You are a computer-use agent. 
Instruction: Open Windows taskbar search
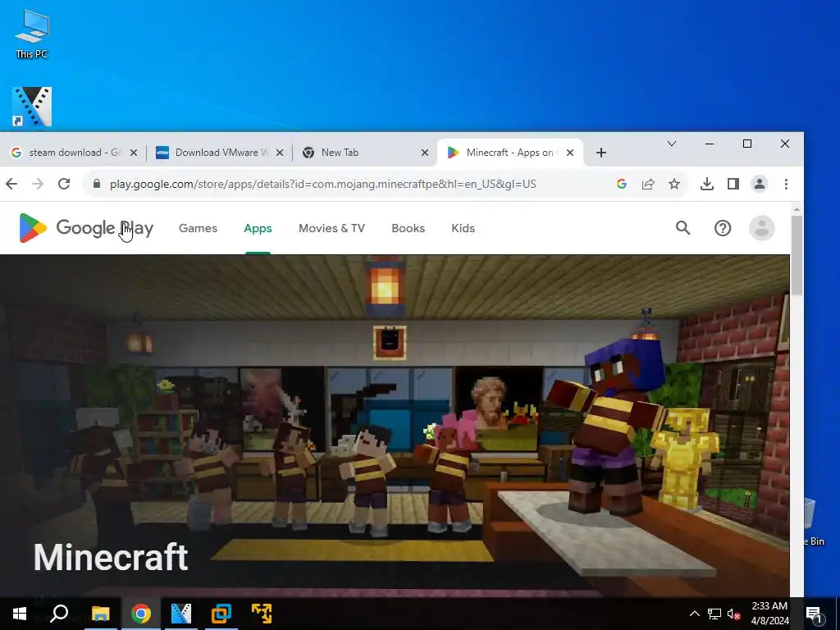coord(59,614)
